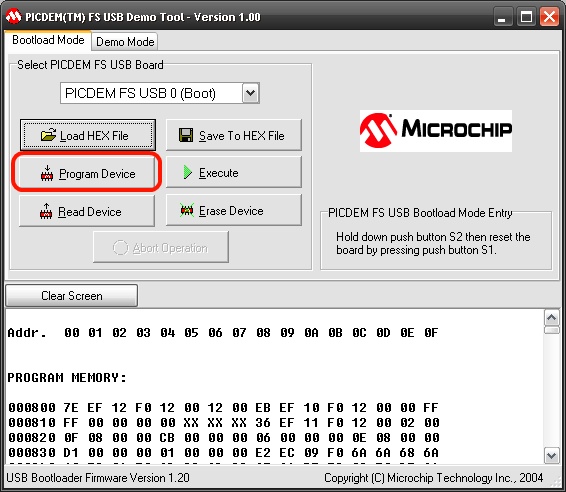Click the chip upload icon on Read Device

[46, 211]
